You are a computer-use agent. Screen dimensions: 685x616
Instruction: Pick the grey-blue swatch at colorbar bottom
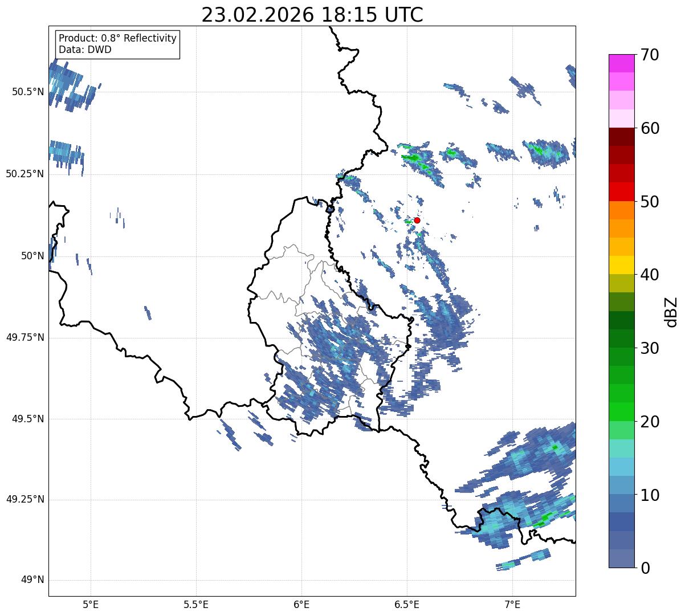621,558
